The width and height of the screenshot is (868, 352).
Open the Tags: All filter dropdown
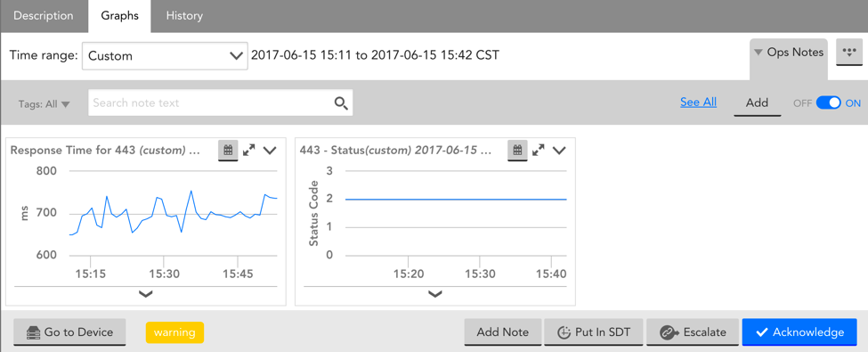click(x=45, y=103)
